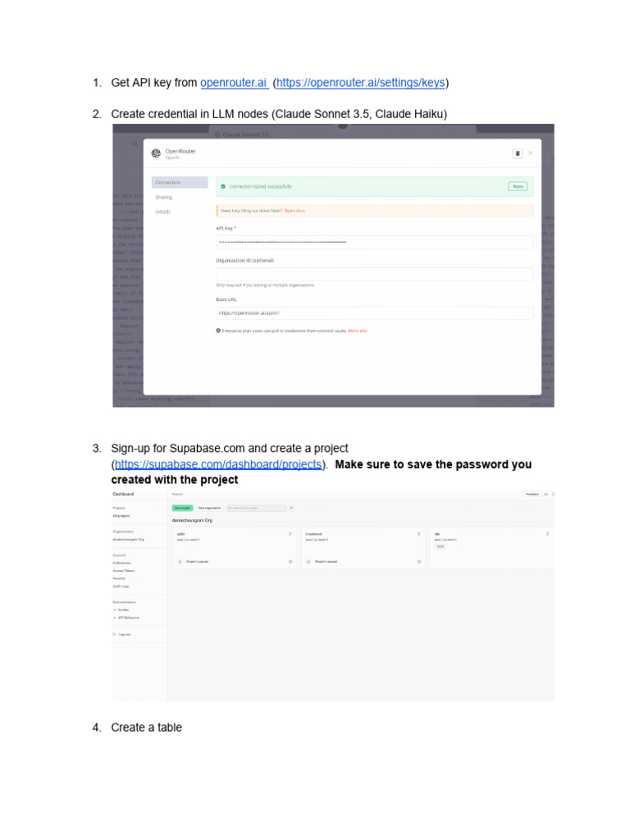Click the Claude Sonnet 3.5 title behind dialog
This screenshot has height=840, width=630.
(245, 135)
